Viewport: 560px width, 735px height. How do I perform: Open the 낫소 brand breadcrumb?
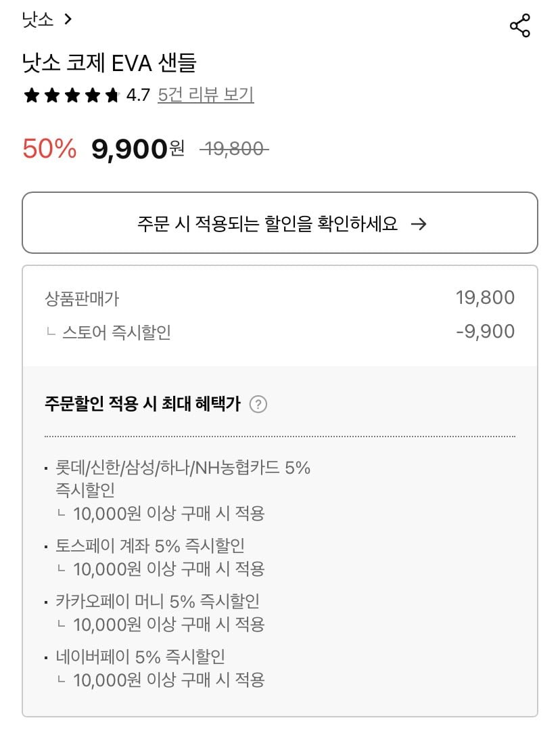[x=38, y=20]
